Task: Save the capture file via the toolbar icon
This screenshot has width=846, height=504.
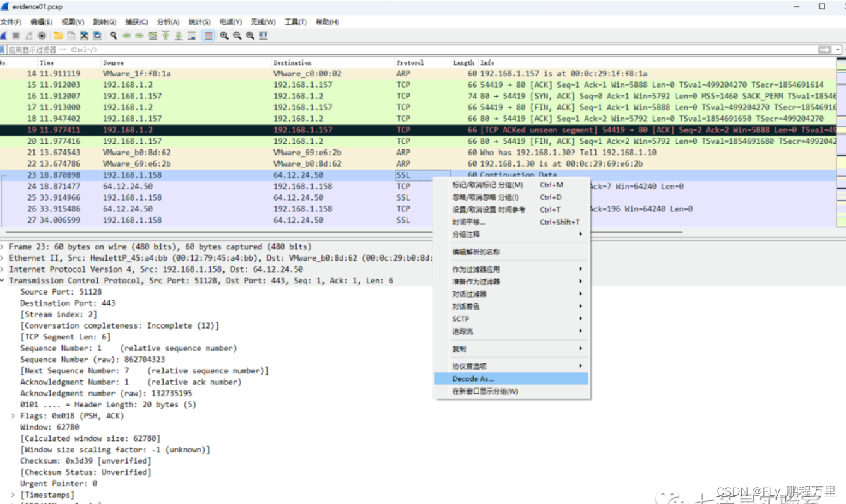Action: click(71, 36)
